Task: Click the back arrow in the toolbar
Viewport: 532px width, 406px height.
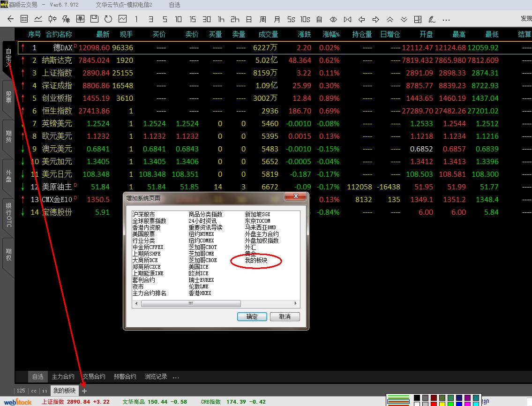Action: click(x=10, y=19)
